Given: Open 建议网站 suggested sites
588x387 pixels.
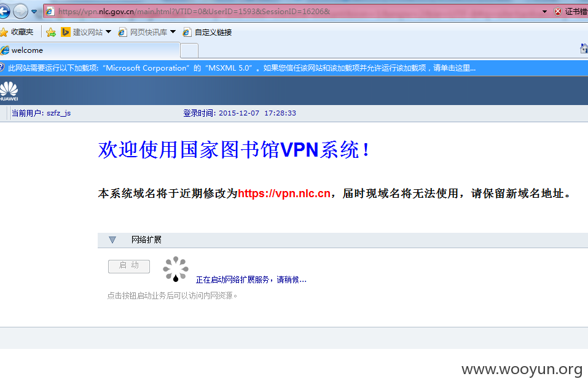Looking at the screenshot, I should 86,32.
